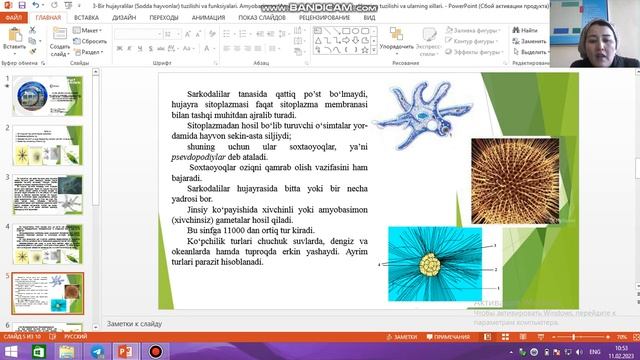
Task: Toggle strikethrough (abc) formatting
Action: tap(161, 49)
